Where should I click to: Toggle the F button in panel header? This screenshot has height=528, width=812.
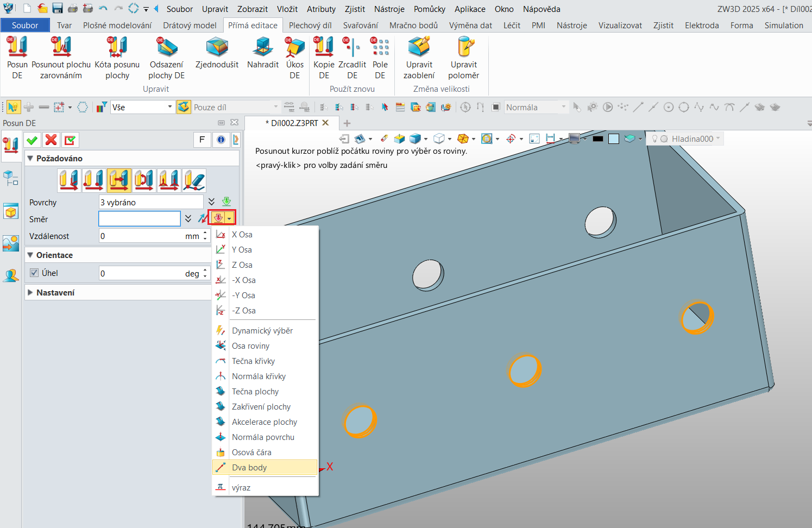tap(202, 140)
